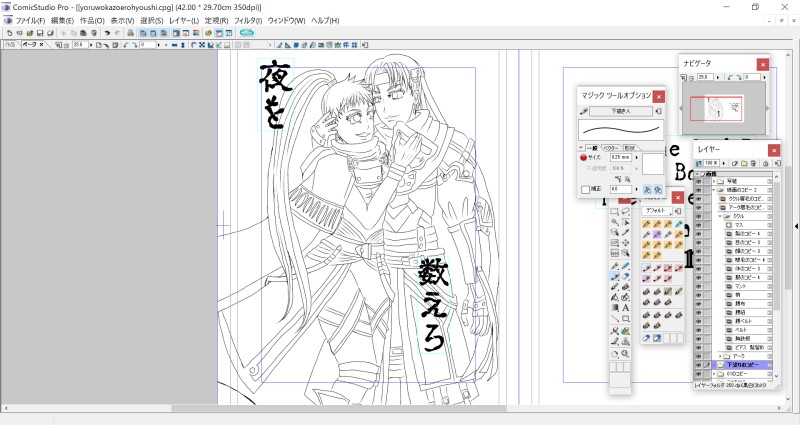Switch to the 作品 document tab
This screenshot has width=800, height=425.
(10, 45)
